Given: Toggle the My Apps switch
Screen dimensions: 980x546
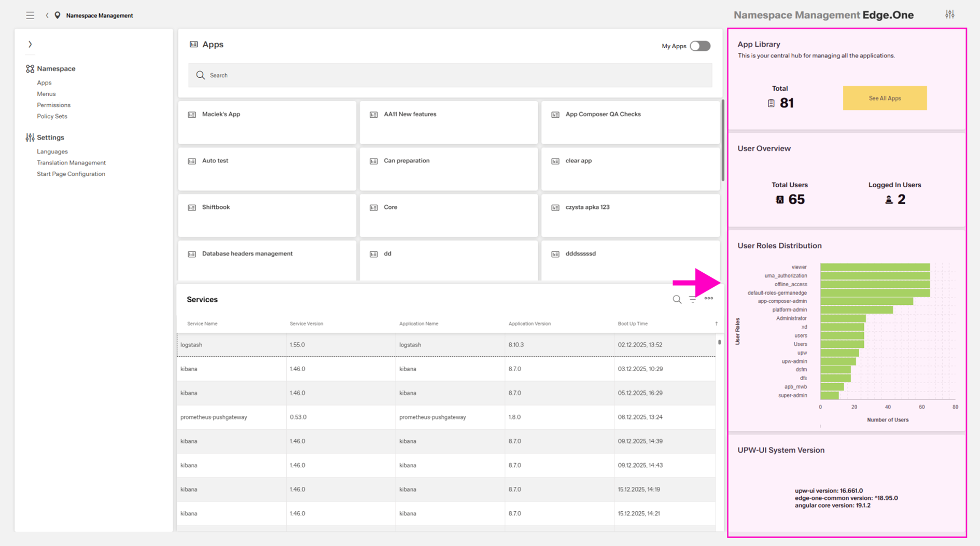Looking at the screenshot, I should [x=699, y=46].
